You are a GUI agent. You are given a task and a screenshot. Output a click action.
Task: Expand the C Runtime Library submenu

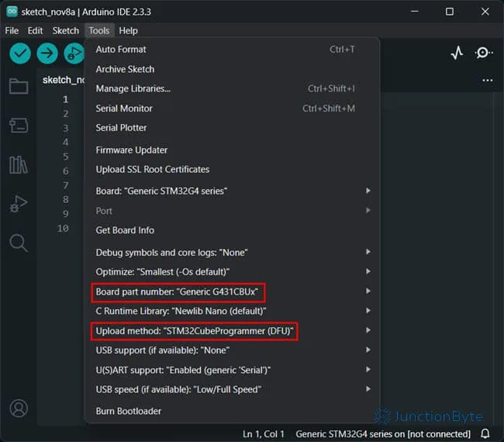click(232, 311)
